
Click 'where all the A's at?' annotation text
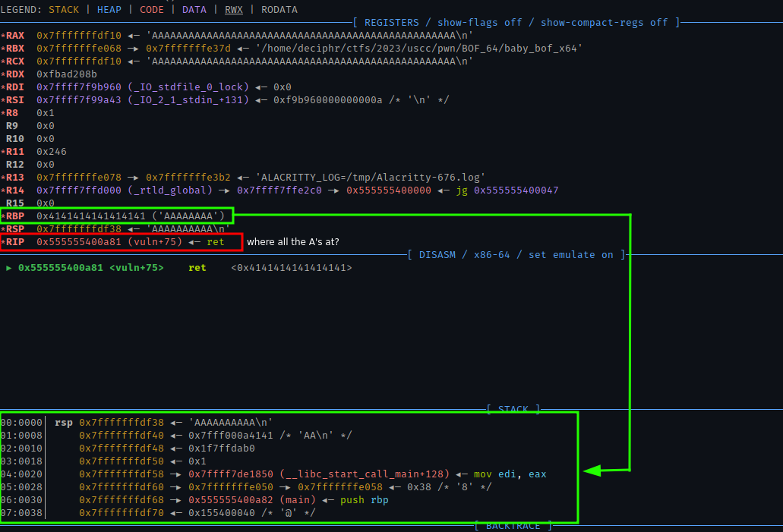[293, 242]
